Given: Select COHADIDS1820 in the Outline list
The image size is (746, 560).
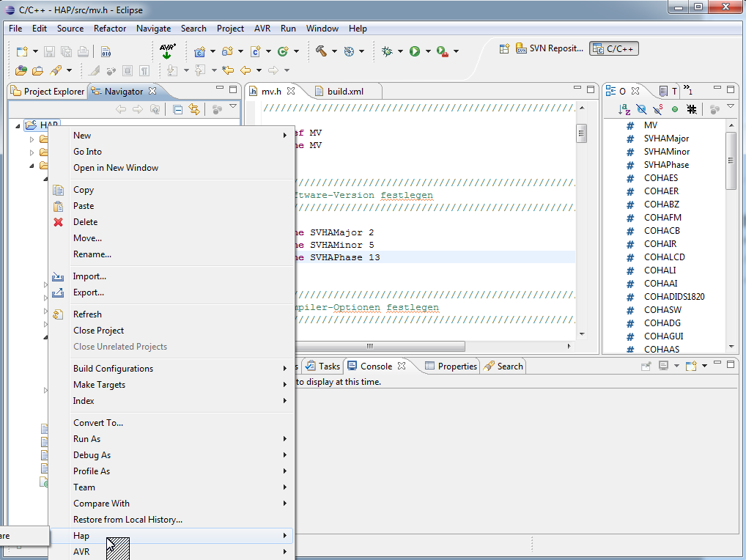Looking at the screenshot, I should click(674, 296).
